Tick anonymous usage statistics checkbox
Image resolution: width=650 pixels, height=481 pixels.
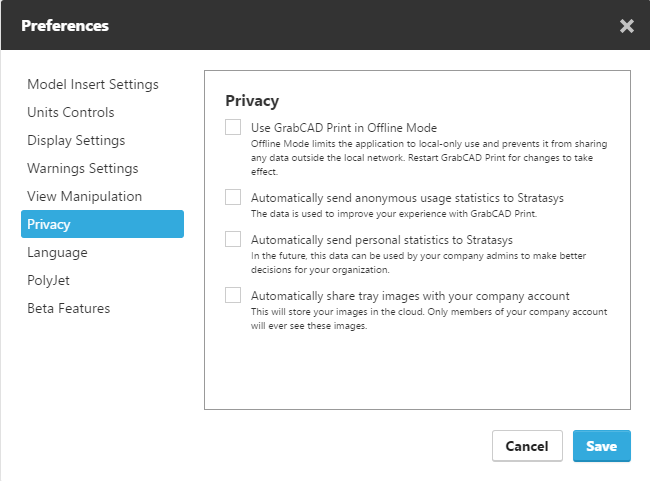233,197
